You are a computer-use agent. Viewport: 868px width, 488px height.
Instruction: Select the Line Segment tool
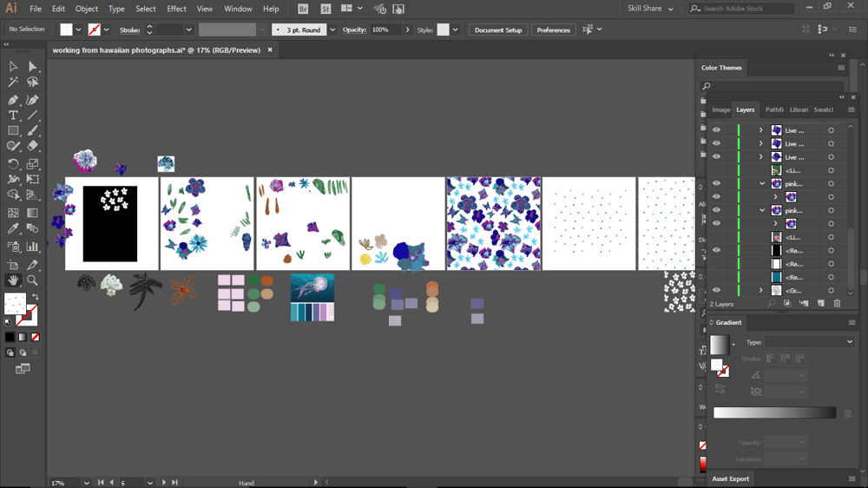tap(33, 115)
